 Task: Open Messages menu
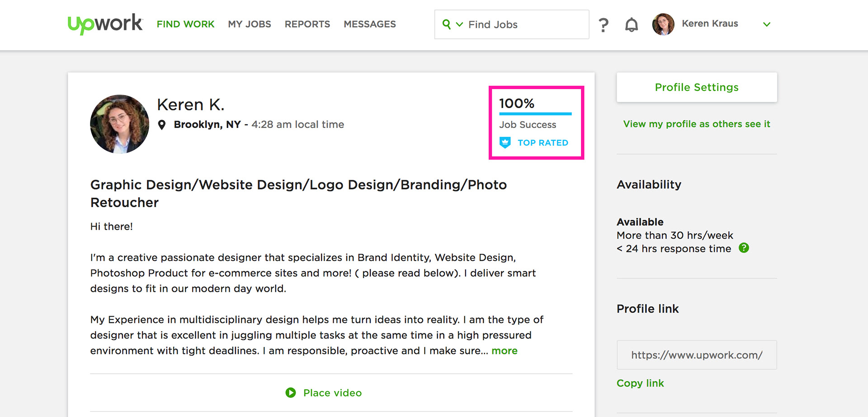click(370, 24)
